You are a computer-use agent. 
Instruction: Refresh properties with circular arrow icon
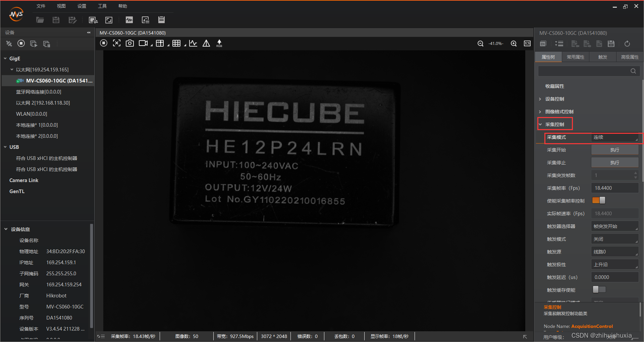[x=627, y=44]
